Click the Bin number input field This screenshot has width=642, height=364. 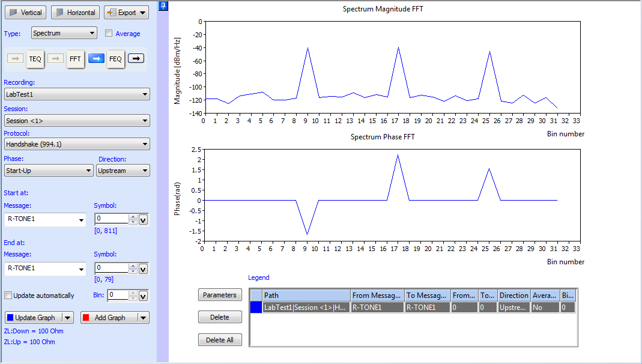pyautogui.click(x=118, y=295)
